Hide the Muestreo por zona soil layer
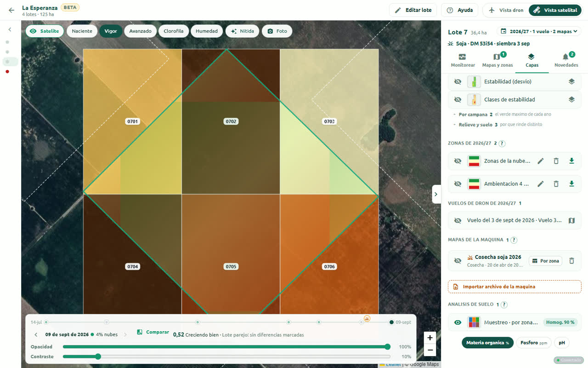 (458, 322)
